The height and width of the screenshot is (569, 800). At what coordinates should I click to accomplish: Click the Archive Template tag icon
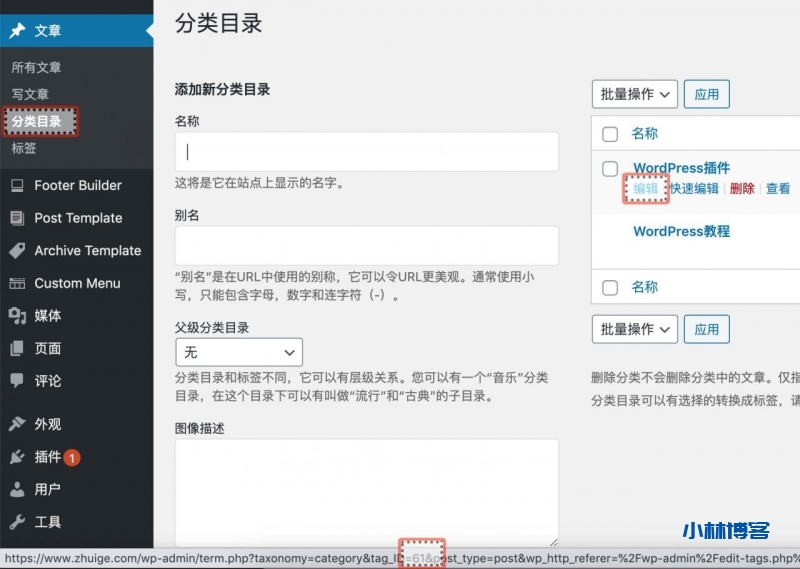(17, 251)
